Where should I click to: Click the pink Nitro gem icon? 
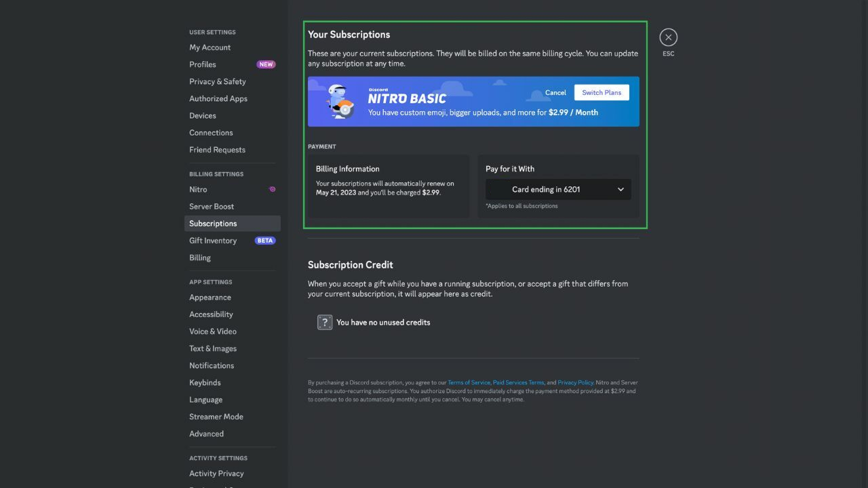[272, 190]
